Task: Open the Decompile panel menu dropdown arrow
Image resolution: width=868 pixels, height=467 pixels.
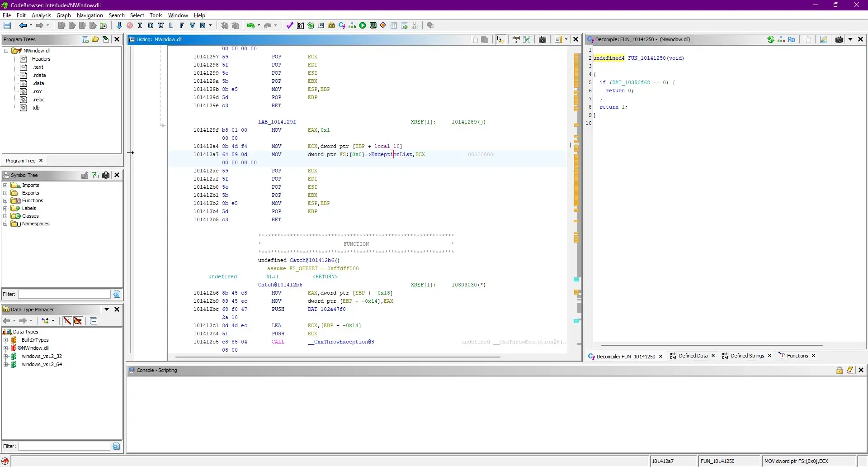Action: click(x=850, y=39)
